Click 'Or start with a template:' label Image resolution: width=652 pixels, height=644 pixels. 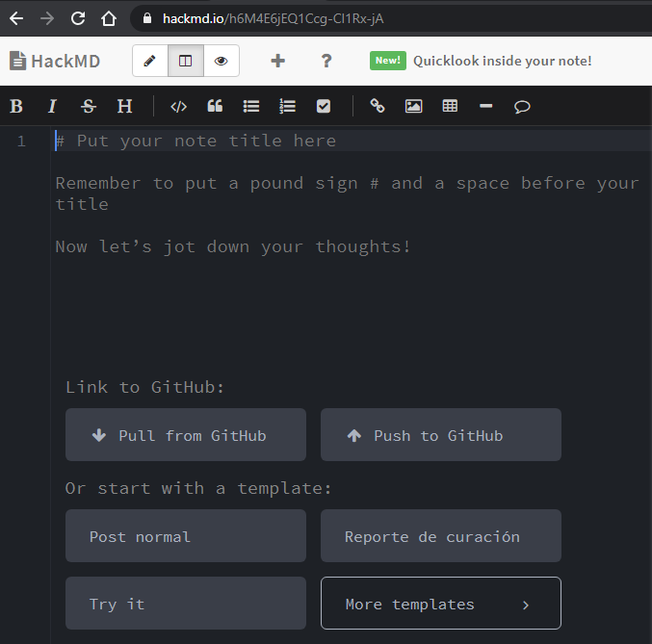coord(198,488)
